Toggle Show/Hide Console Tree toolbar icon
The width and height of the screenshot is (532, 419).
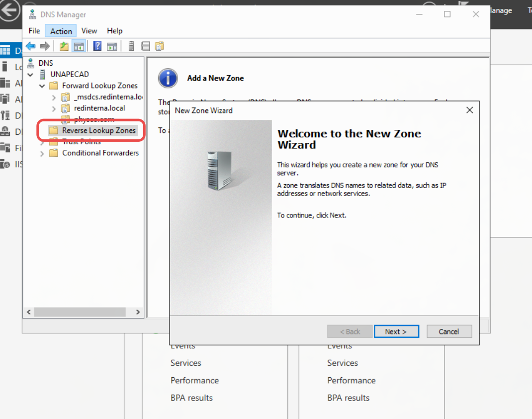79,46
